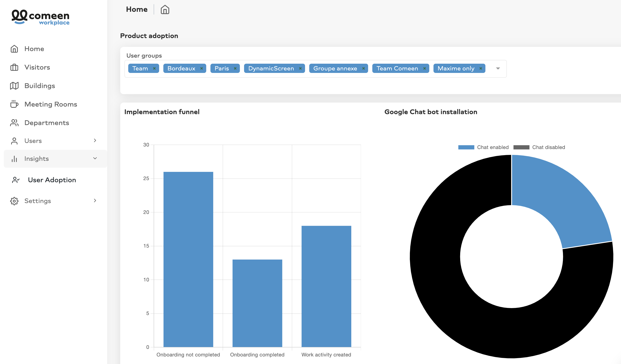This screenshot has width=621, height=364.
Task: Click the 'Onboarding not completed' axis label
Action: click(188, 355)
